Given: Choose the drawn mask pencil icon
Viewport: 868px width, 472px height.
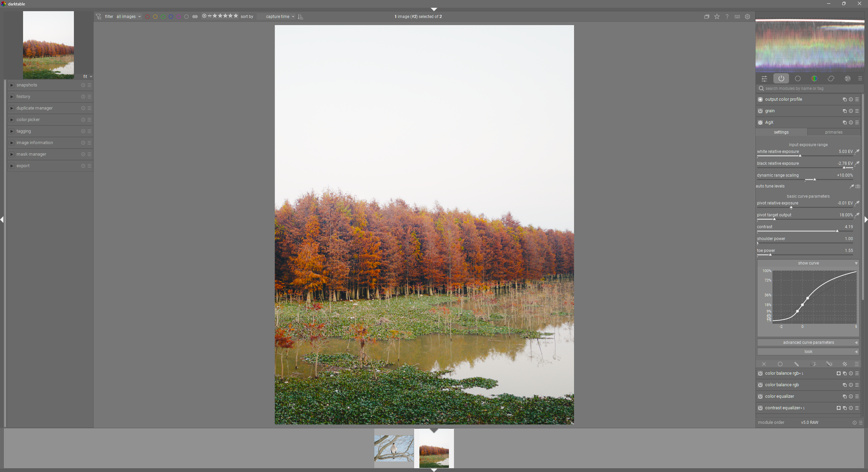Looking at the screenshot, I should pos(796,364).
